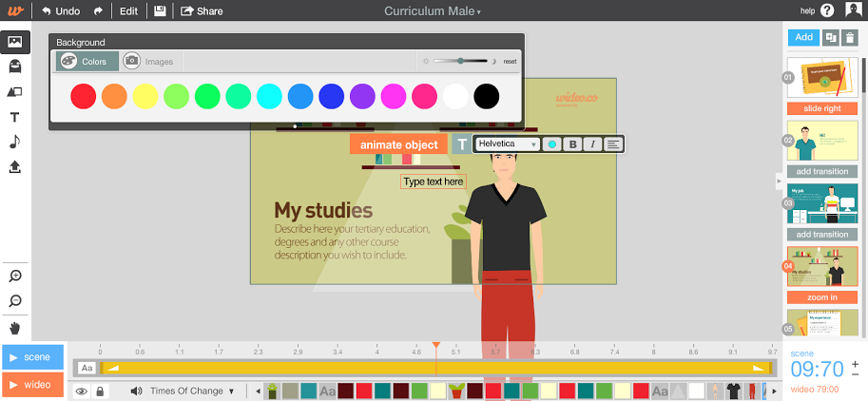Image resolution: width=868 pixels, height=401 pixels.
Task: Delete scene using trash icon
Action: point(850,38)
